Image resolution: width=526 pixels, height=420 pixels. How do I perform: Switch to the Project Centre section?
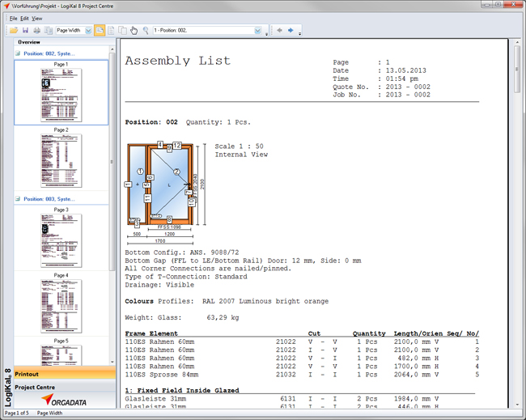65,387
